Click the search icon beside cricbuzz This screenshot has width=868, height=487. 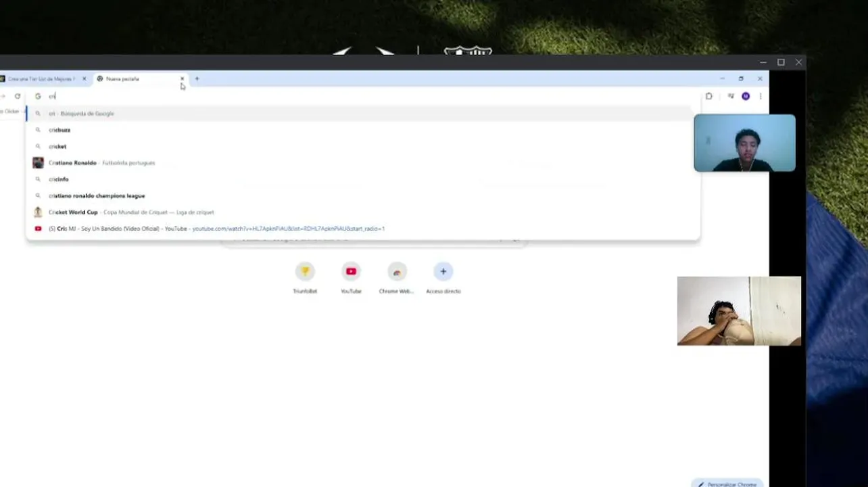pos(38,130)
